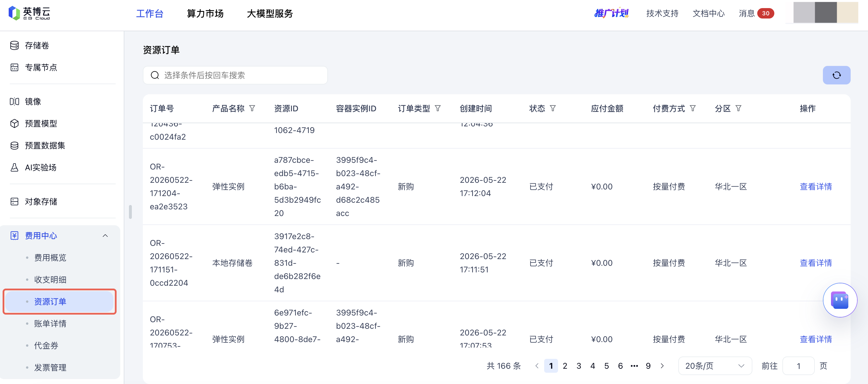Click the 镜像 image icon

click(x=14, y=101)
